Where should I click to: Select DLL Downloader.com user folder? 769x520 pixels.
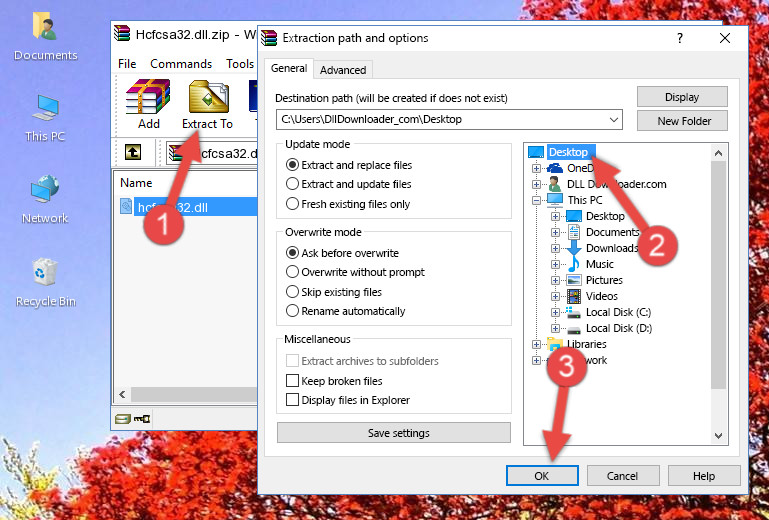click(x=616, y=184)
